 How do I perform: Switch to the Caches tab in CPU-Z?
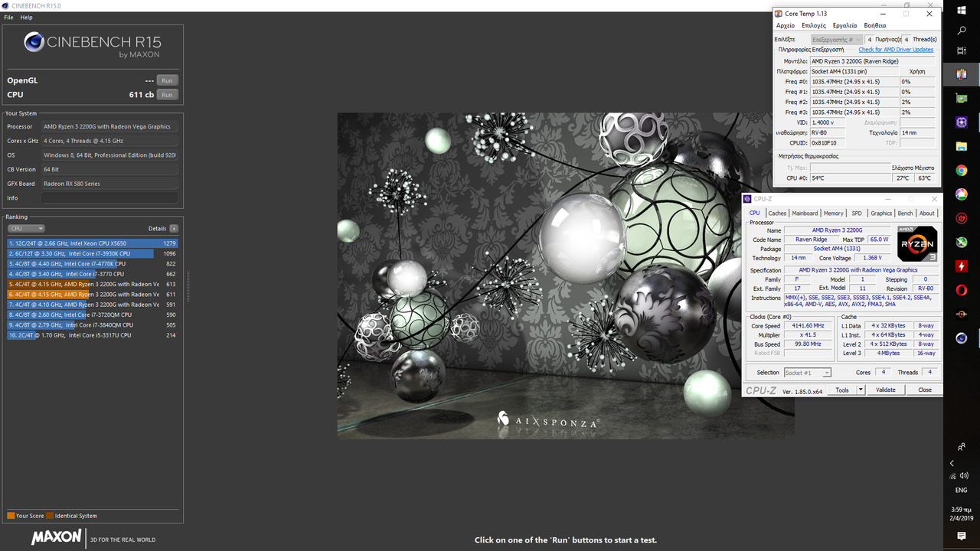point(777,214)
